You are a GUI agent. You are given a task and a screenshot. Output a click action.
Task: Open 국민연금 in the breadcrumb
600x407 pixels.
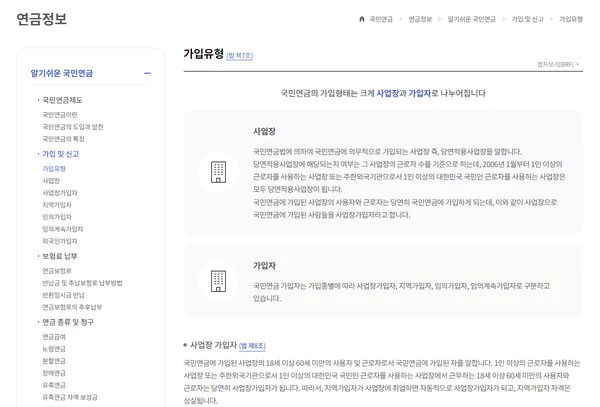[381, 19]
